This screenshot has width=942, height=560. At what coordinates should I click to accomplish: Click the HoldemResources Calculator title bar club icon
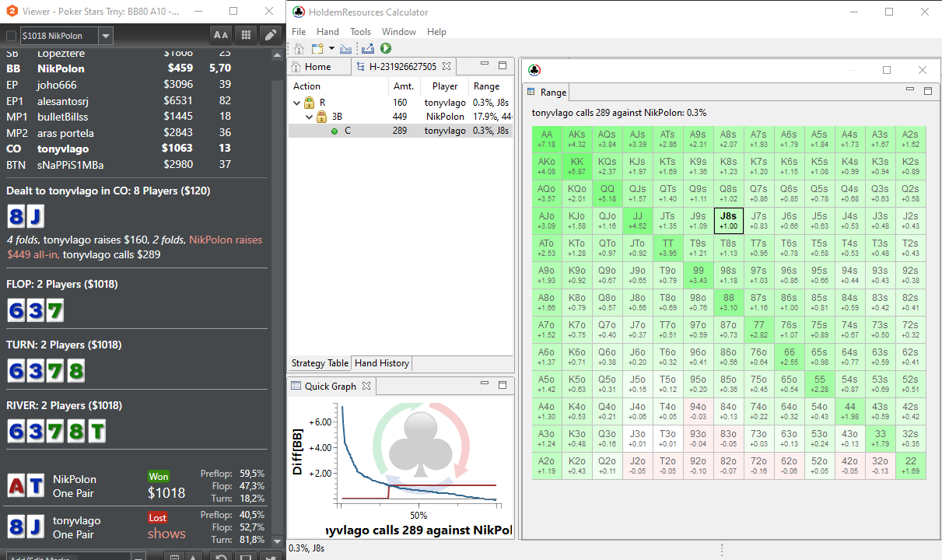click(x=299, y=12)
